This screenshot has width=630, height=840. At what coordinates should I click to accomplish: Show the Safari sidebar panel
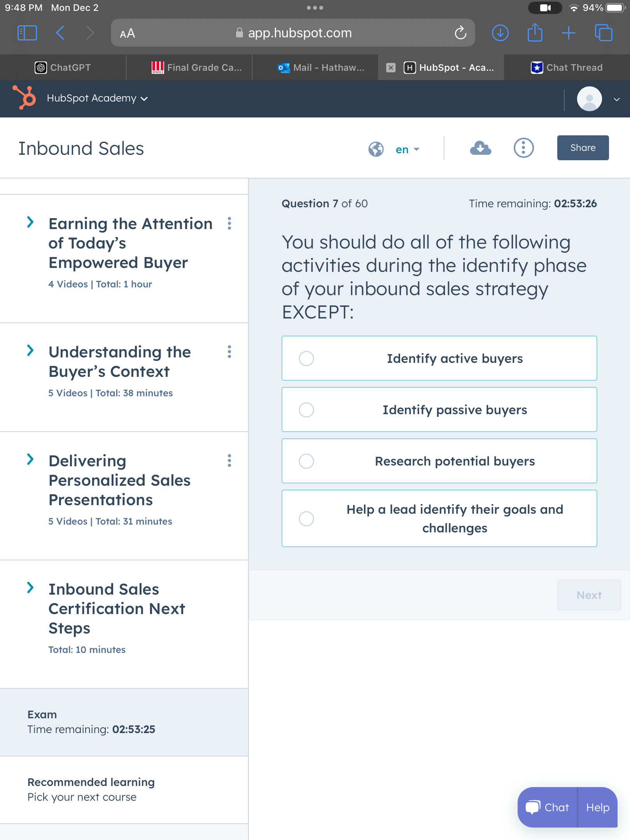click(x=27, y=33)
